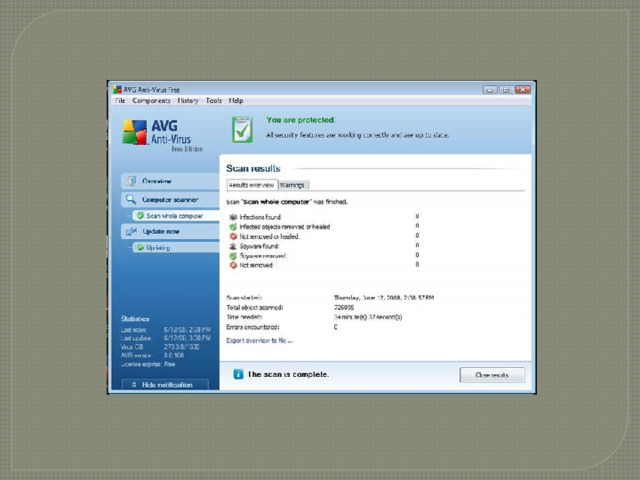Open the Computer scanner section
The width and height of the screenshot is (640, 480).
coord(170,200)
